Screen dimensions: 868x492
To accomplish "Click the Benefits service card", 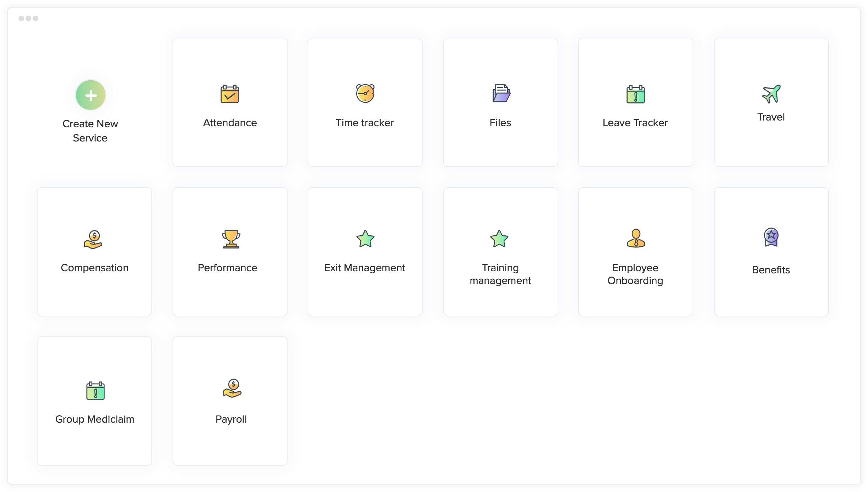I will 771,252.
